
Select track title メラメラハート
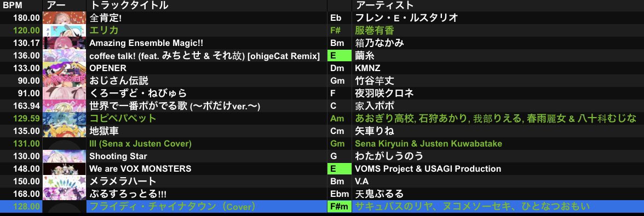(x=123, y=181)
